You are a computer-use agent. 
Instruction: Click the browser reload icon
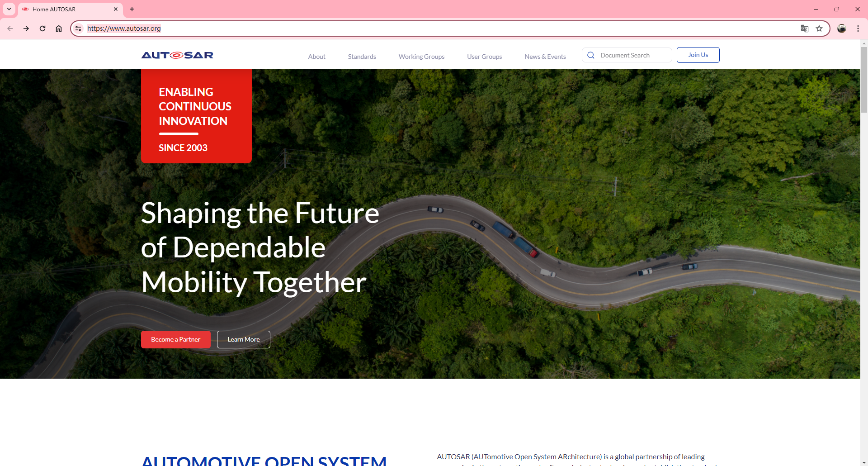pyautogui.click(x=42, y=29)
